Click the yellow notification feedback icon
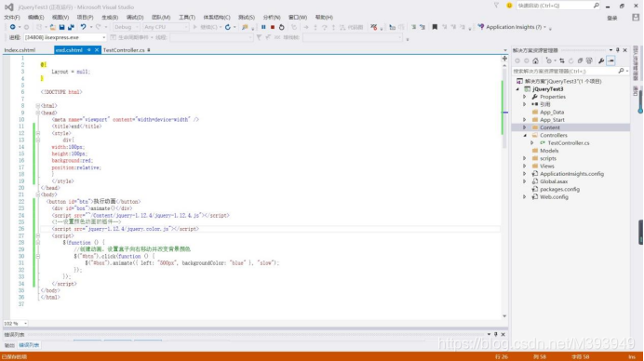 click(509, 6)
